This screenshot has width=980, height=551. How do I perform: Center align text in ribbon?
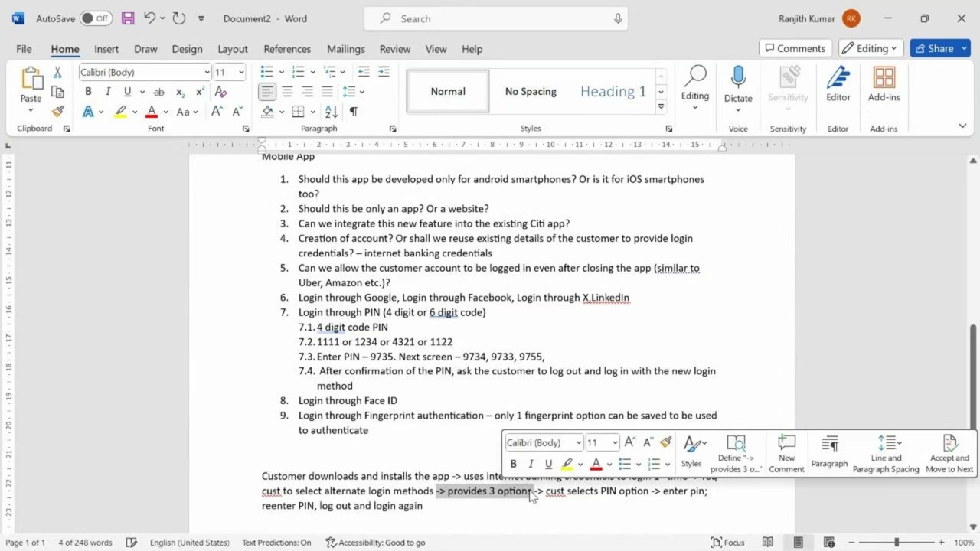(287, 92)
